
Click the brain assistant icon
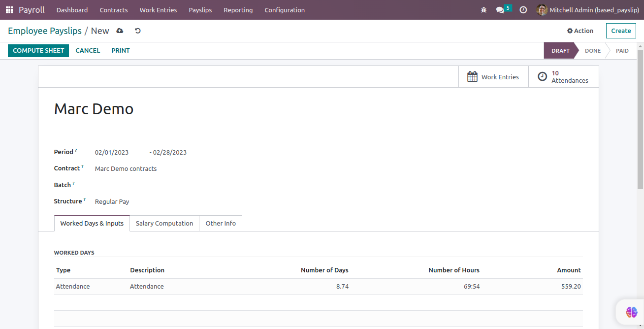coord(631,312)
